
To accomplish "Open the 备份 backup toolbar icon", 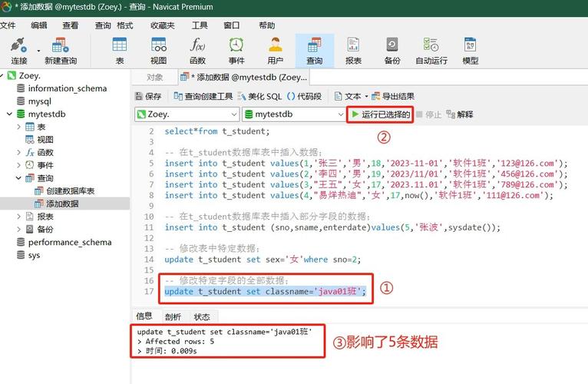I will pos(392,51).
